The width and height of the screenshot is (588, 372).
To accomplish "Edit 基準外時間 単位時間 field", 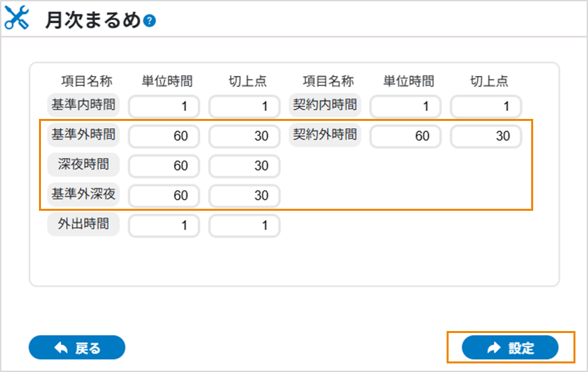I will (164, 135).
